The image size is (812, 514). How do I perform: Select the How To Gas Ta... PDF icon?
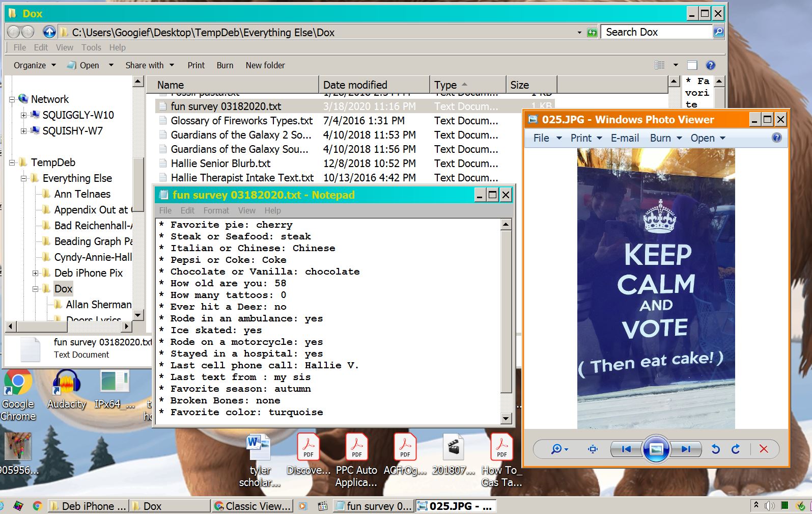(x=502, y=460)
